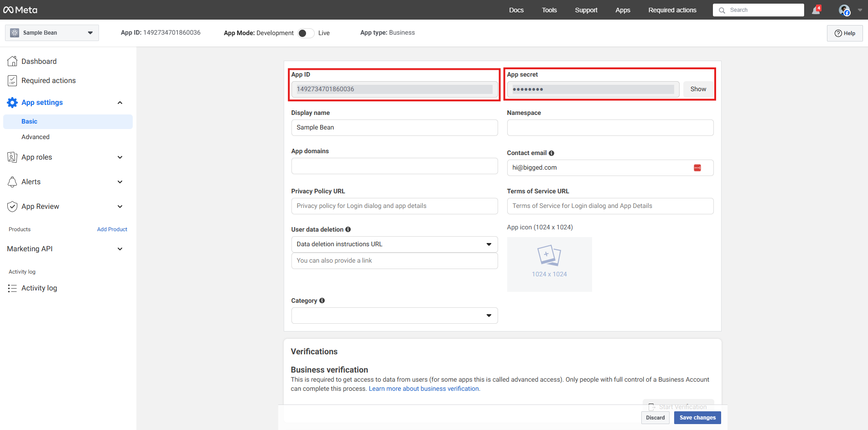Expand the App roles section

point(120,157)
